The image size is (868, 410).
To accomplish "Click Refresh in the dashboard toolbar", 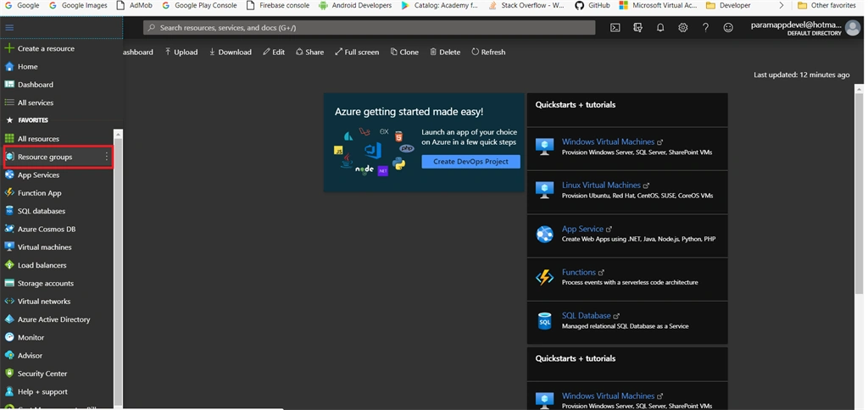I will coord(489,52).
